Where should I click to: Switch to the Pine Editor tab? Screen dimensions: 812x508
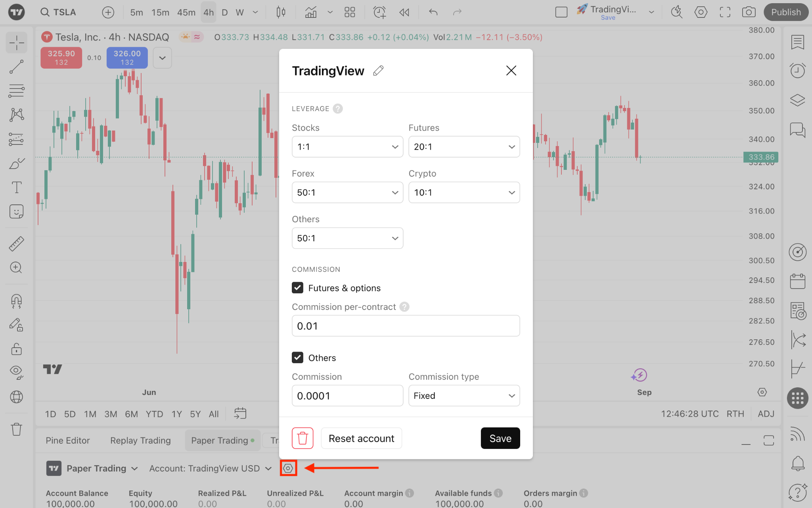click(67, 441)
